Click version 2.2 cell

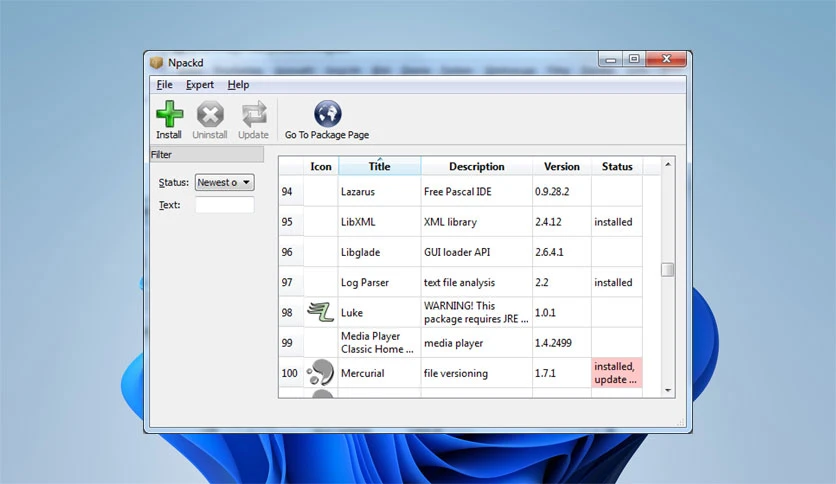(x=561, y=282)
